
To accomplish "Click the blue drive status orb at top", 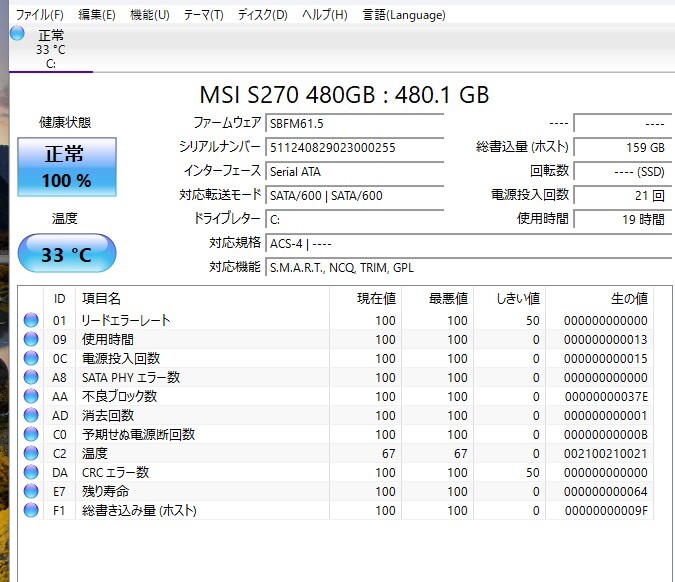I will [17, 34].
